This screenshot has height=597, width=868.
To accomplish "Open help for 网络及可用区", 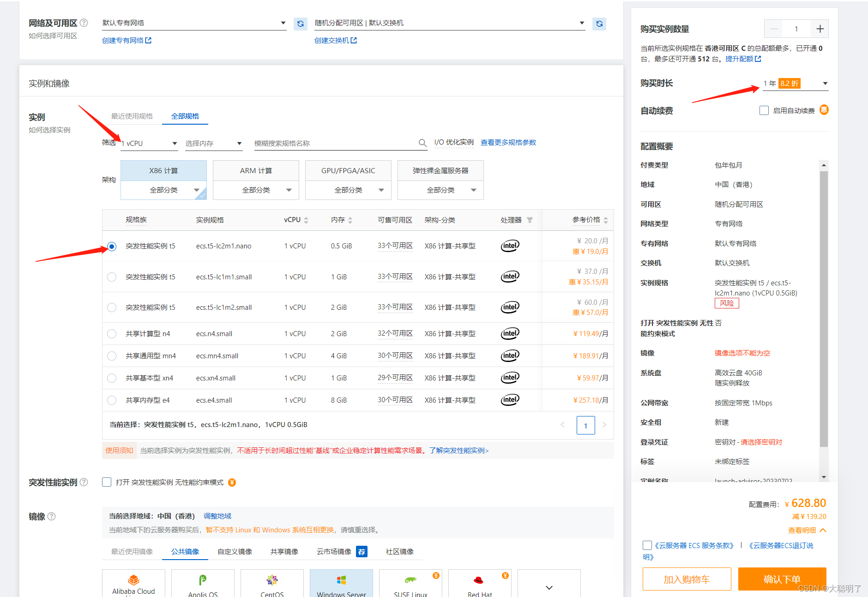I will (84, 23).
